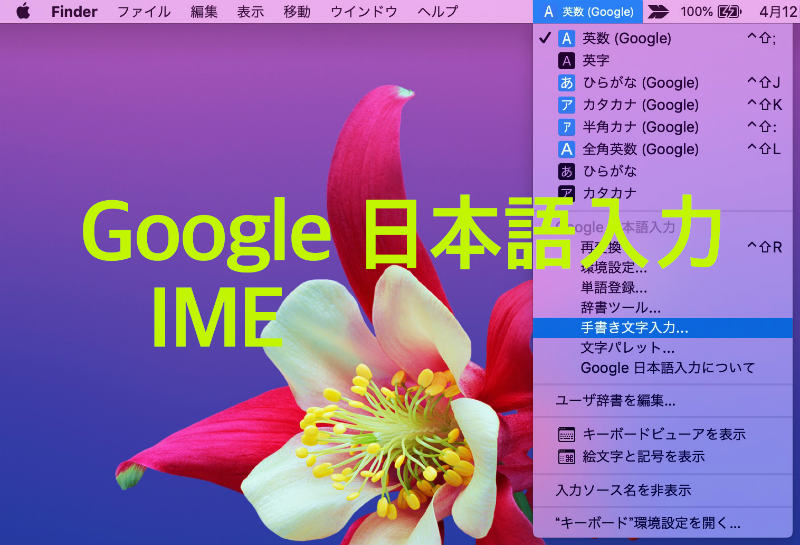Image resolution: width=800 pixels, height=545 pixels.
Task: Select the plain ひらがな input source
Action: 663,171
